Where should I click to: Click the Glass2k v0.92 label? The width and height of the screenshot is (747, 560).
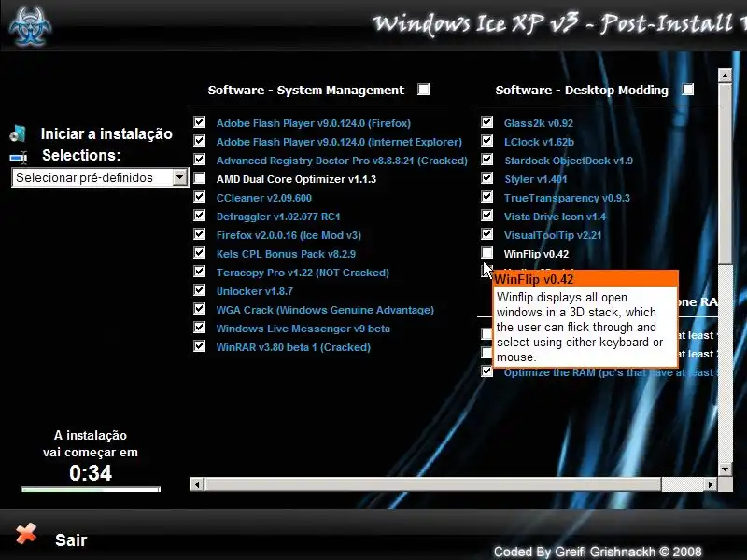pyautogui.click(x=539, y=123)
